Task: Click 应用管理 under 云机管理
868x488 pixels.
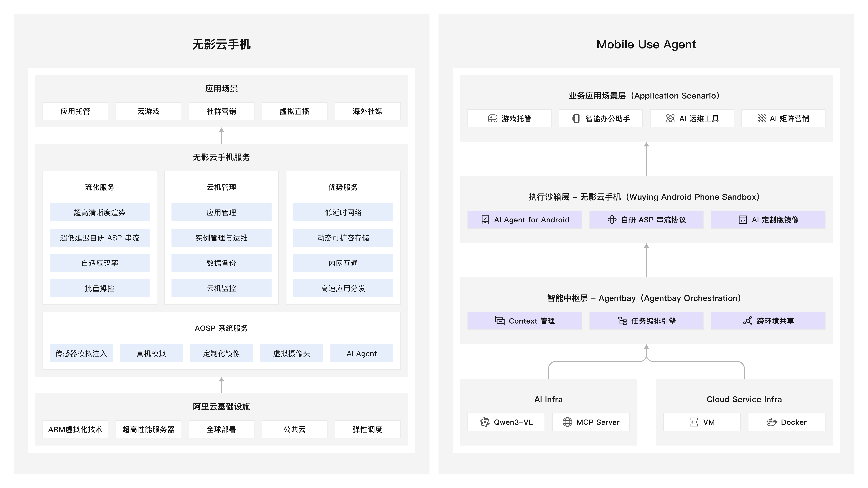Action: click(221, 213)
